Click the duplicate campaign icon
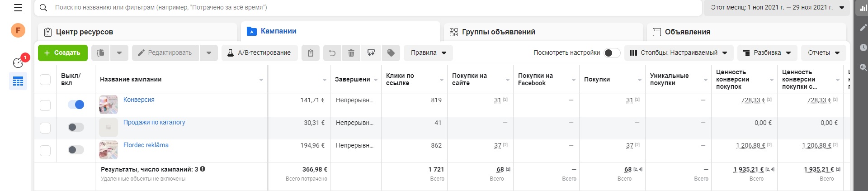Viewport: 868px width, 191px height. (x=100, y=53)
